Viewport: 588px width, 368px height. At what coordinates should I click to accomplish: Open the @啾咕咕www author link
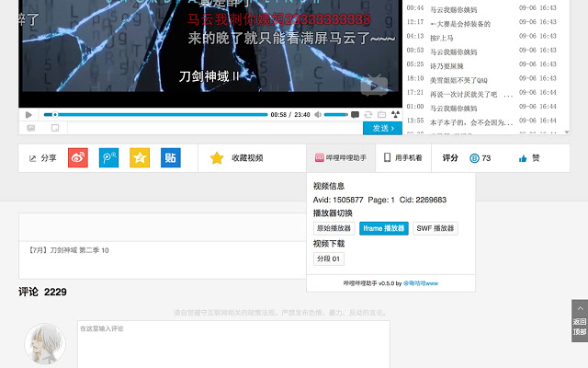(x=420, y=283)
